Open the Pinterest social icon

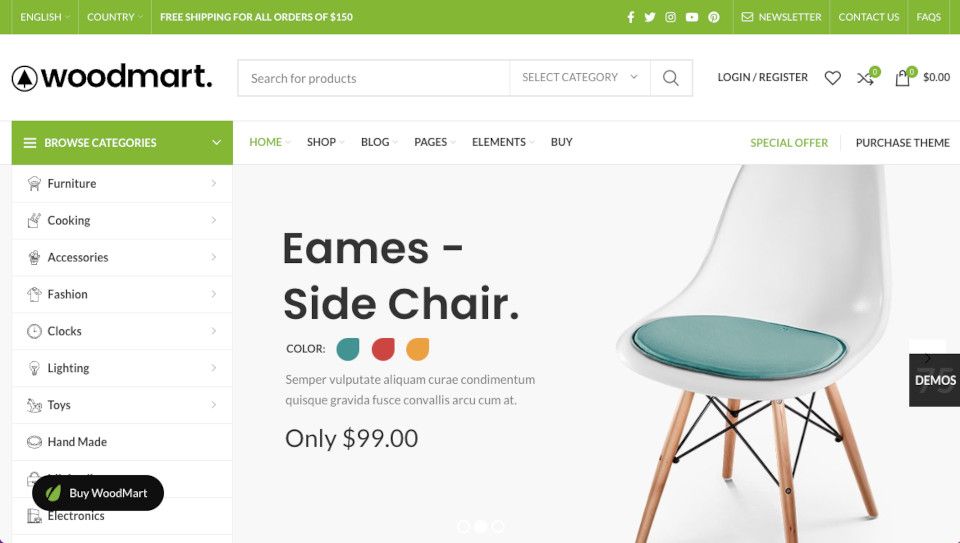714,17
